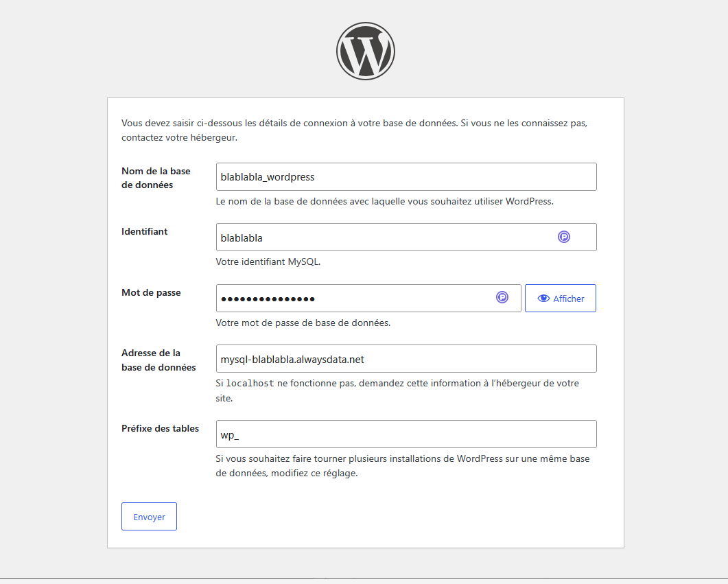The image size is (728, 584).
Task: Click the 'Votre mot de passe de base de données' hint
Action: [x=303, y=323]
